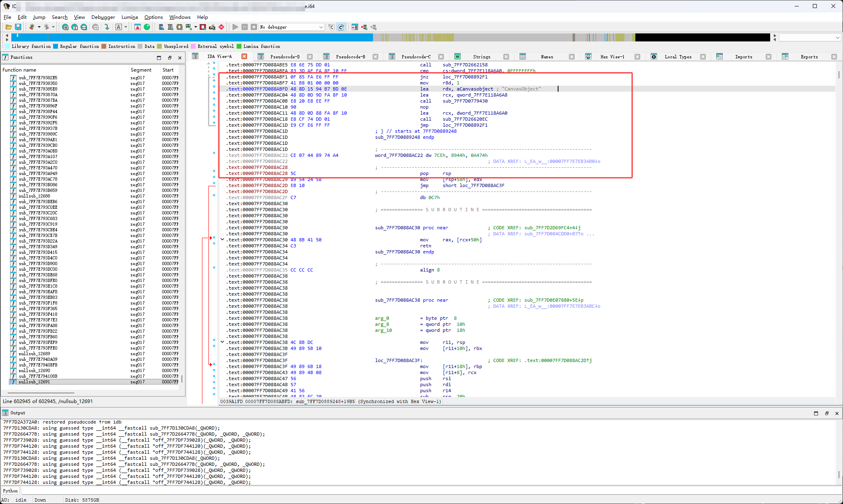
Task: Open the 'No debugger' dropdown
Action: tap(321, 27)
